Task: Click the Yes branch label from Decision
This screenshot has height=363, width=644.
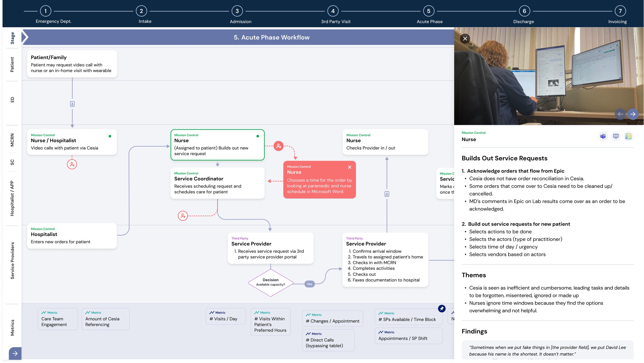Action: 309,284
